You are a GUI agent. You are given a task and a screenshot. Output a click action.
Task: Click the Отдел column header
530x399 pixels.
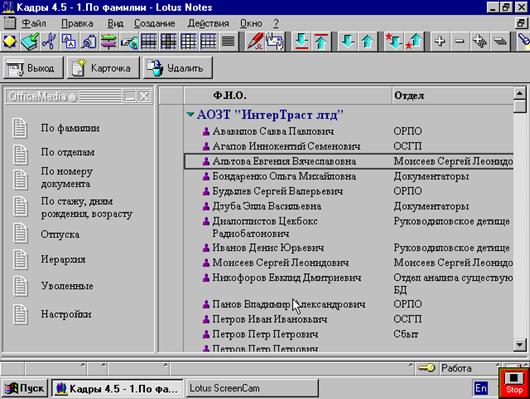pyautogui.click(x=452, y=96)
